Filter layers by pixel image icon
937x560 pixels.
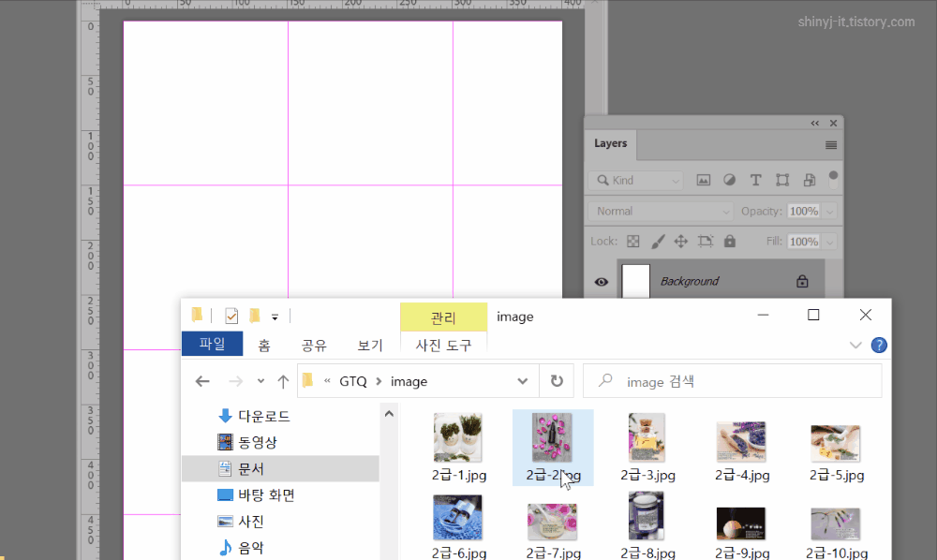[x=704, y=181]
